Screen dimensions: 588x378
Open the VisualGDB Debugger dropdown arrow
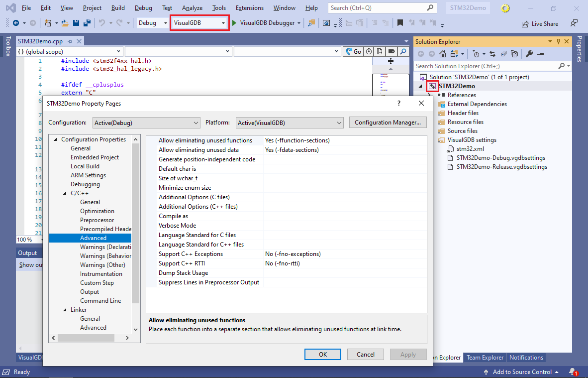pos(299,23)
